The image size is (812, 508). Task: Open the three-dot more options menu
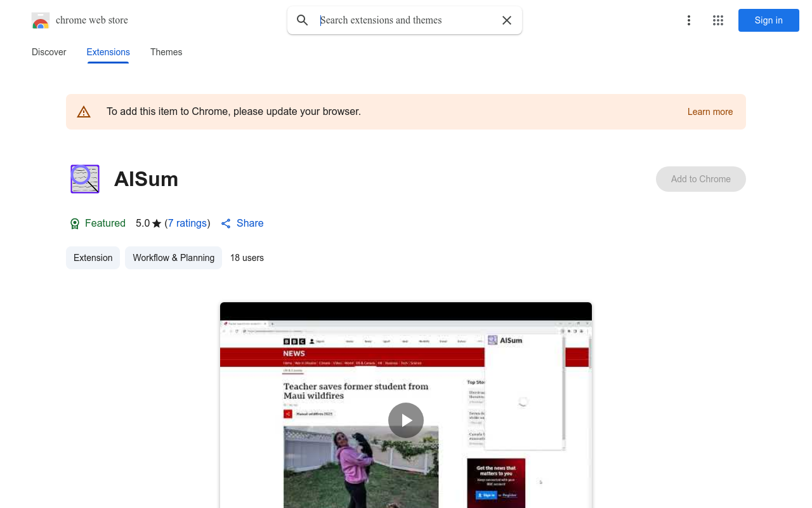point(688,20)
